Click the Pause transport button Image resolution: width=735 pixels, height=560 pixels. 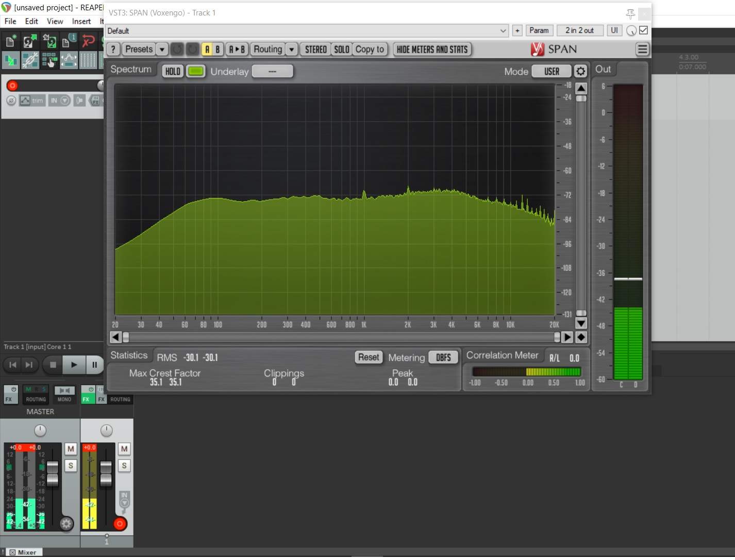click(94, 365)
